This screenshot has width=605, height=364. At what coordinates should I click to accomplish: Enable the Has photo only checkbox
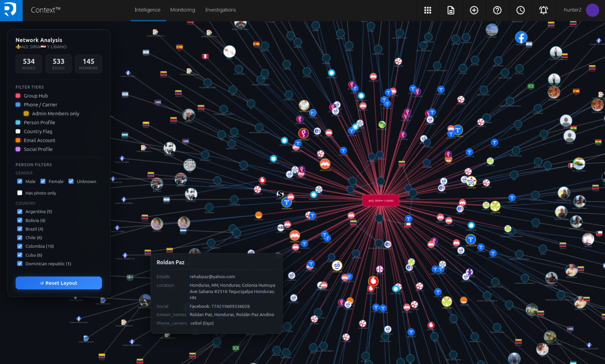pos(20,193)
